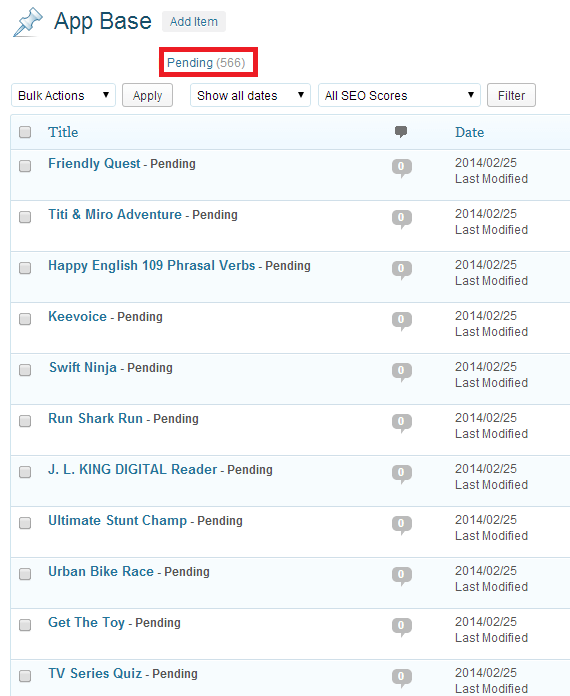The image size is (570, 696).
Task: Click the comments column speech bubble header
Action: (x=401, y=132)
